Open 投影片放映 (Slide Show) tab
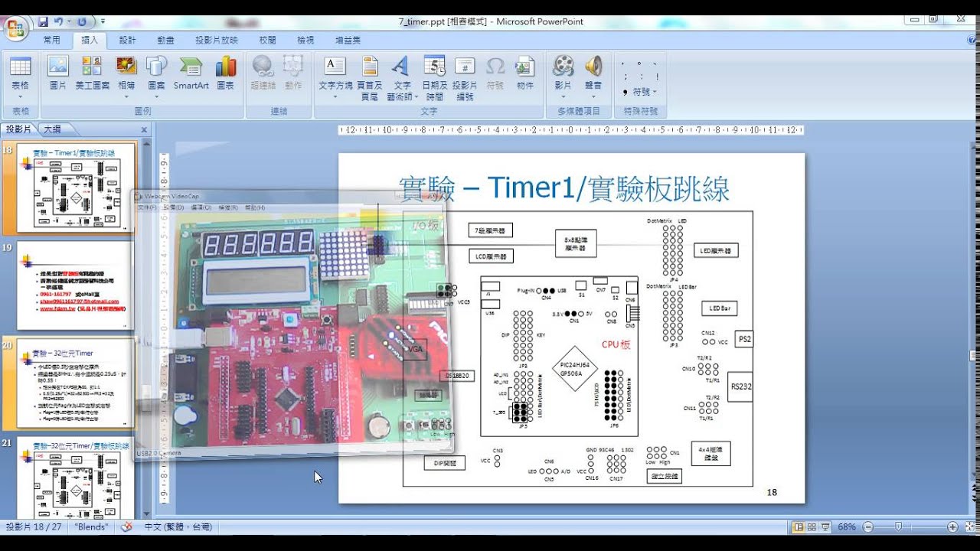The image size is (980, 551). (216, 41)
